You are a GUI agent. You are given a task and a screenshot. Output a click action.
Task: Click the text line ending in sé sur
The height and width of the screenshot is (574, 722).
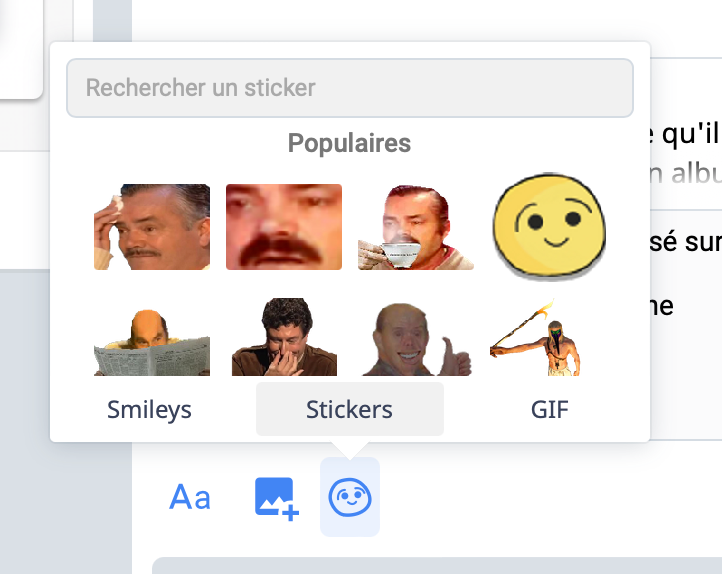[x=685, y=241]
